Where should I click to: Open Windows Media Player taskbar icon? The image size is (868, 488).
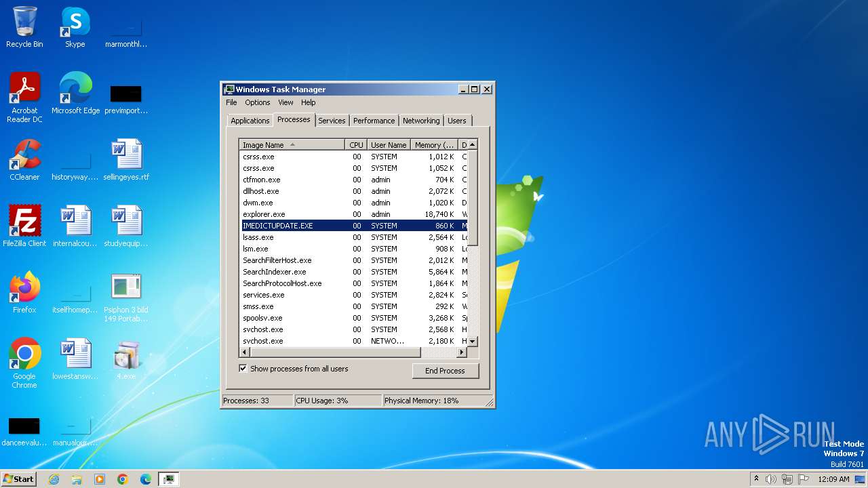point(100,479)
